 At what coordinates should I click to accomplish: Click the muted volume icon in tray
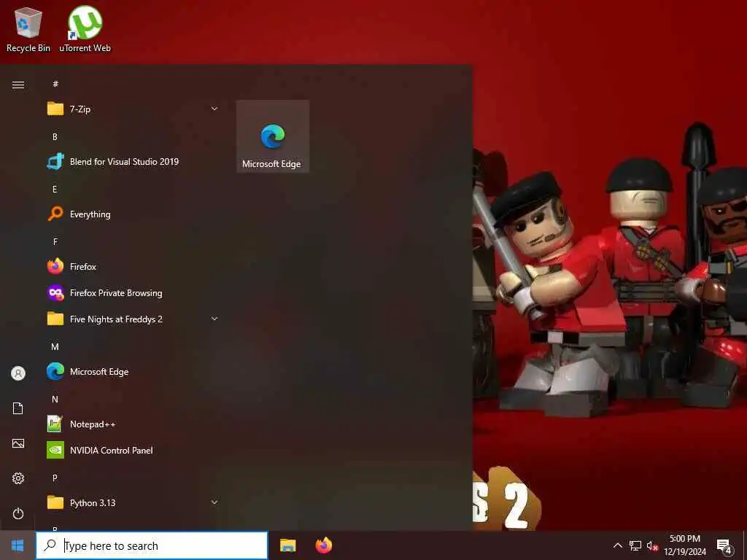pyautogui.click(x=652, y=546)
